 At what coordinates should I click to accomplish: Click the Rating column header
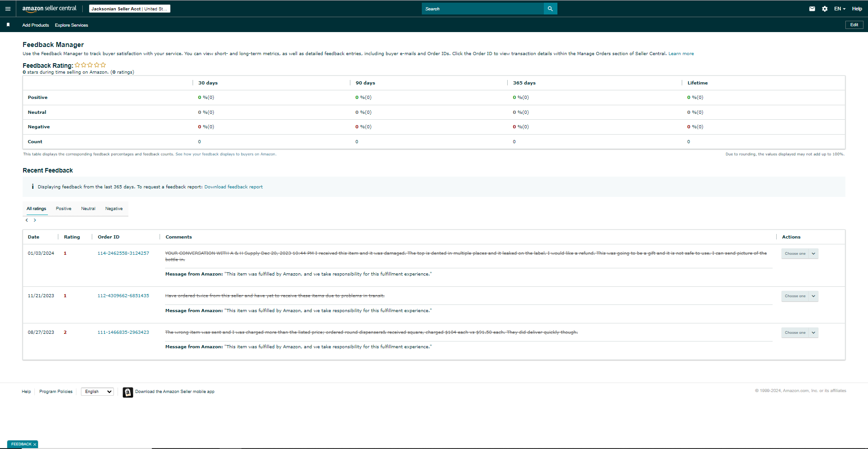click(x=72, y=237)
